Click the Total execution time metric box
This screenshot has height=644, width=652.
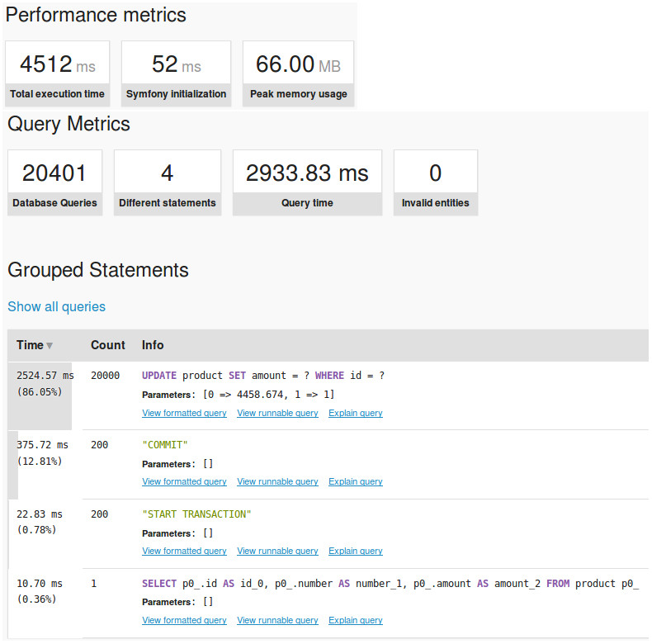click(x=58, y=73)
